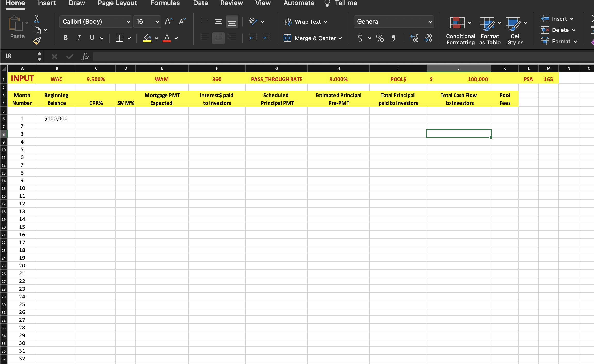Viewport: 594px width, 364px height.
Task: Select the Cut scissors icon
Action: (x=37, y=18)
